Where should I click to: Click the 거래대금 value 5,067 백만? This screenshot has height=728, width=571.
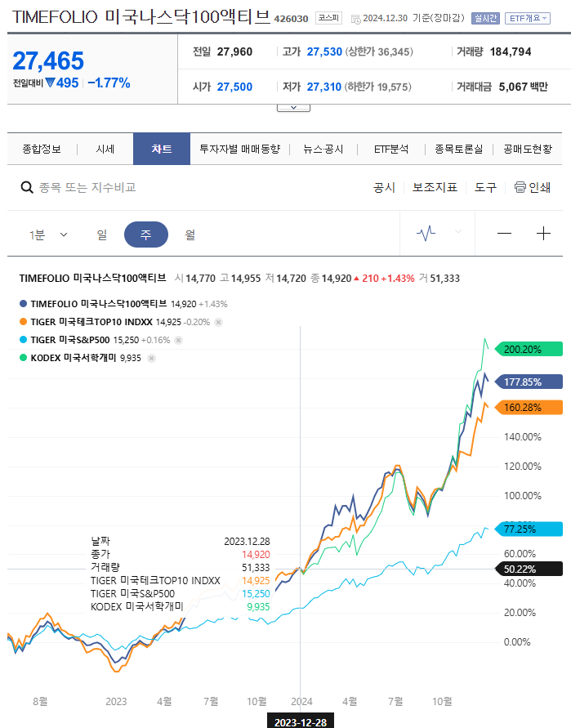524,87
